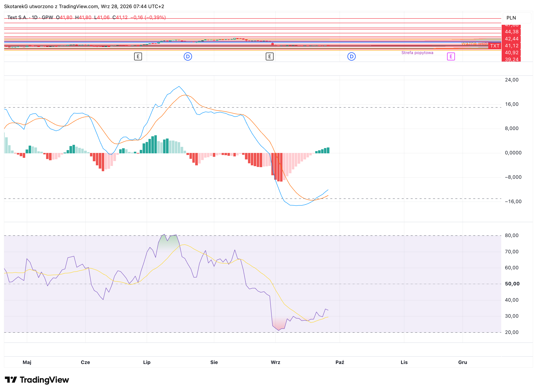Click the MACD 24,00 scale value
Screen dimensions: 537x392
pos(512,80)
